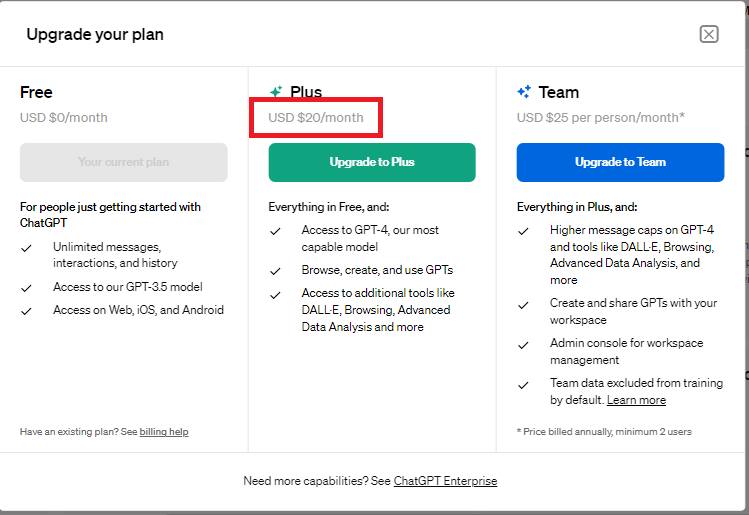Click the checkmark beside Browse, create, and use GPTs

(275, 271)
